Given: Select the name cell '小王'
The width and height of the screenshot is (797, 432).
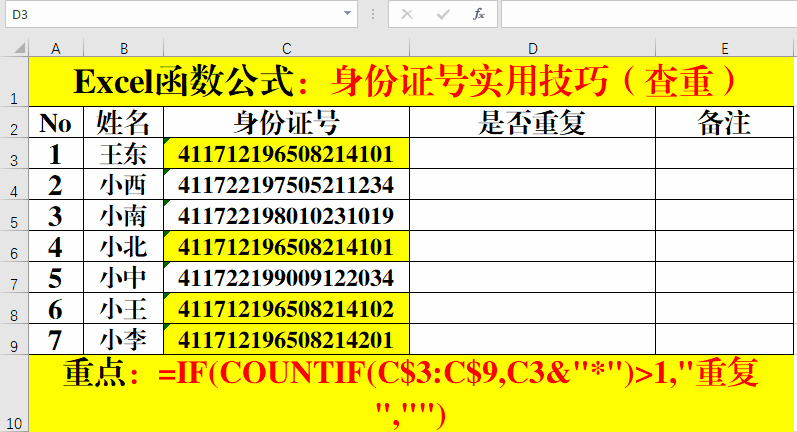Looking at the screenshot, I should click(x=124, y=308).
